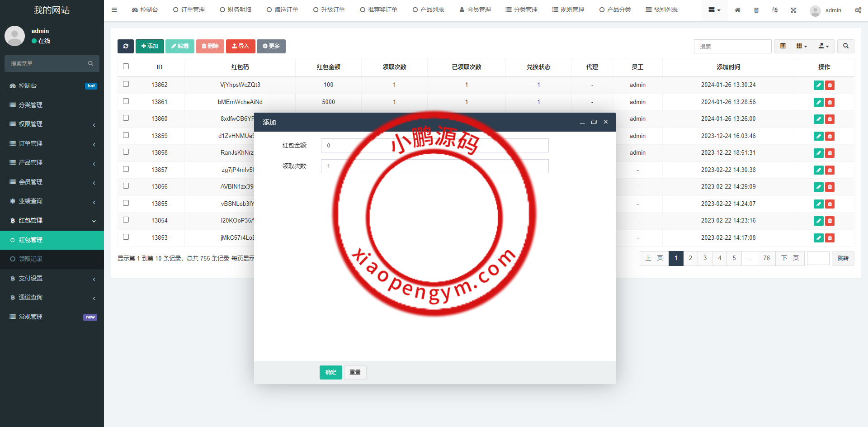Click the refresh table icon button
Screen dimensions: 868x427
(x=126, y=46)
